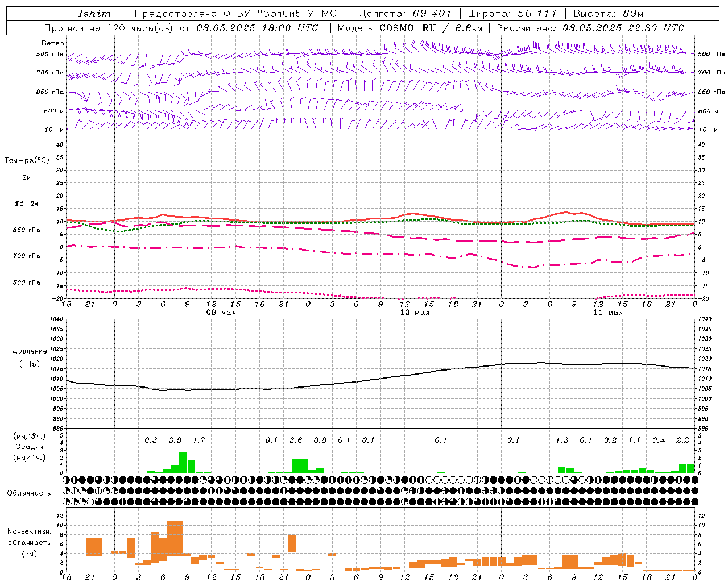
Task: Click the "Конвективн." convective cloud label
Action: [x=29, y=531]
